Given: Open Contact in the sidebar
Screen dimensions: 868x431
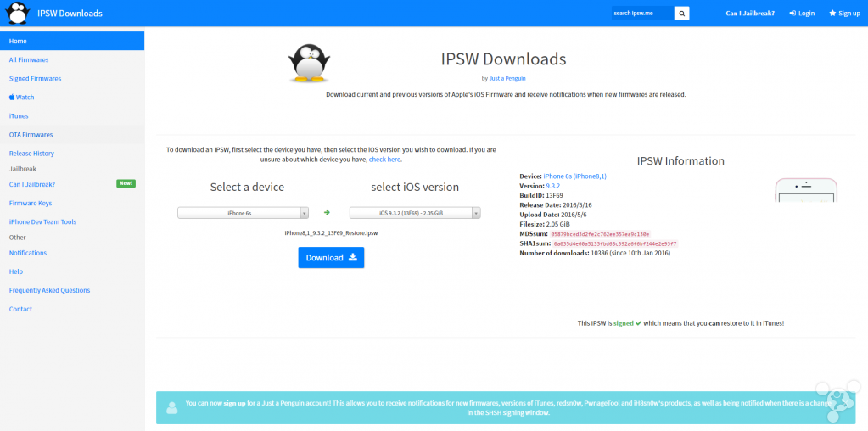Looking at the screenshot, I should [x=72, y=310].
